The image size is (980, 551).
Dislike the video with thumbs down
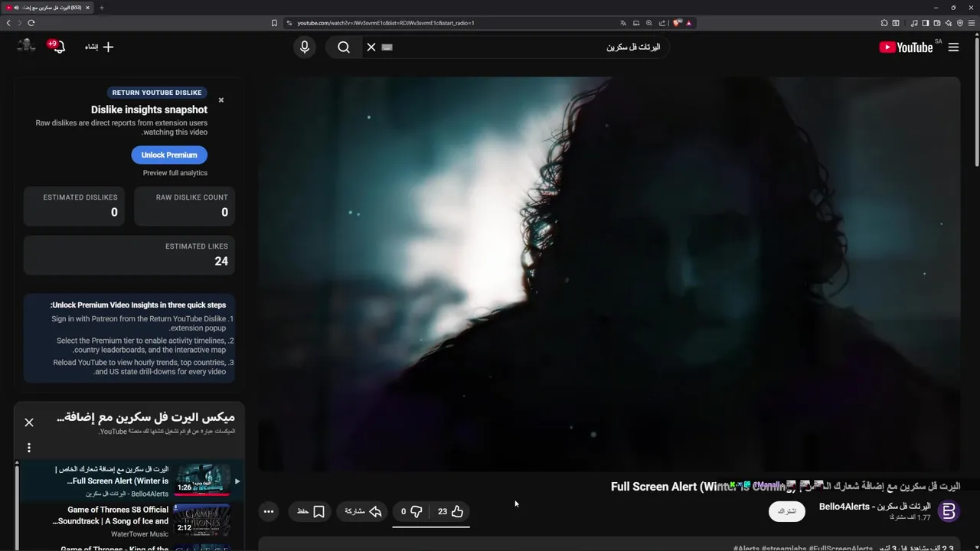[x=411, y=511]
